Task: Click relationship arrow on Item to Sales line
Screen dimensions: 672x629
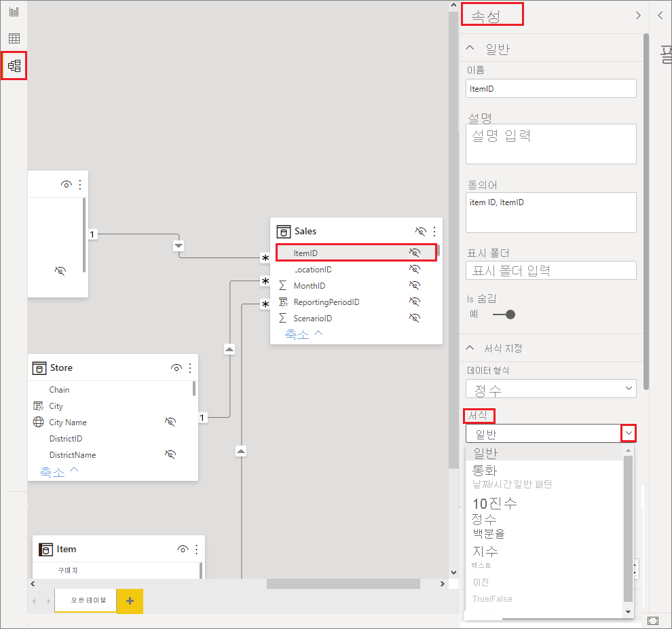Action: click(241, 451)
